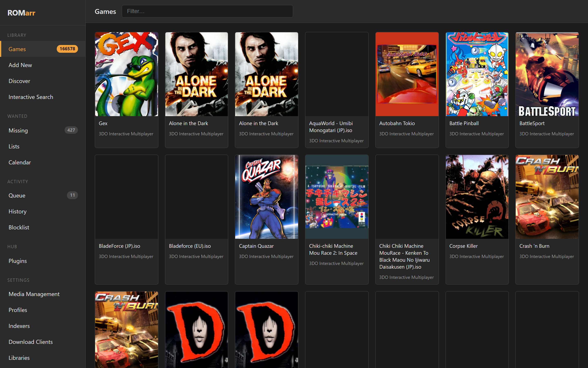Open the Discover page
The width and height of the screenshot is (588, 368).
[x=43, y=81]
